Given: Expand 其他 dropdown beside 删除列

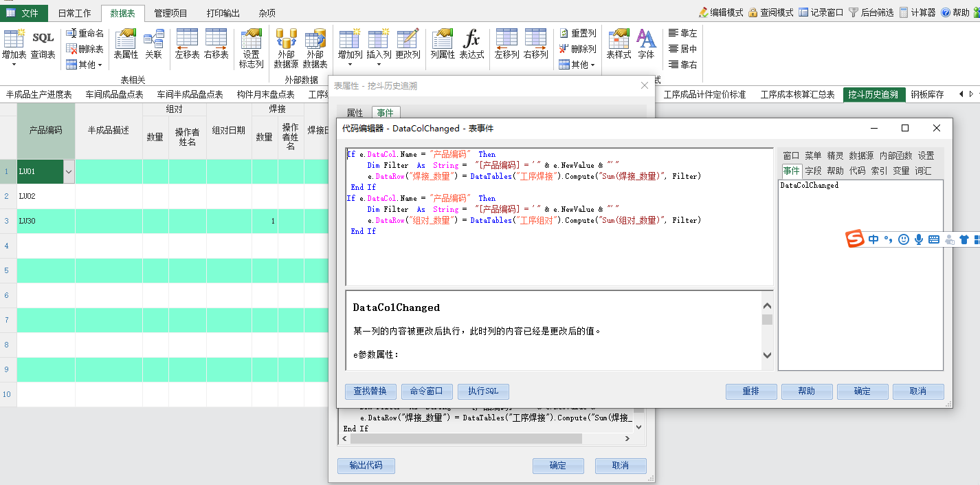Looking at the screenshot, I should 577,65.
